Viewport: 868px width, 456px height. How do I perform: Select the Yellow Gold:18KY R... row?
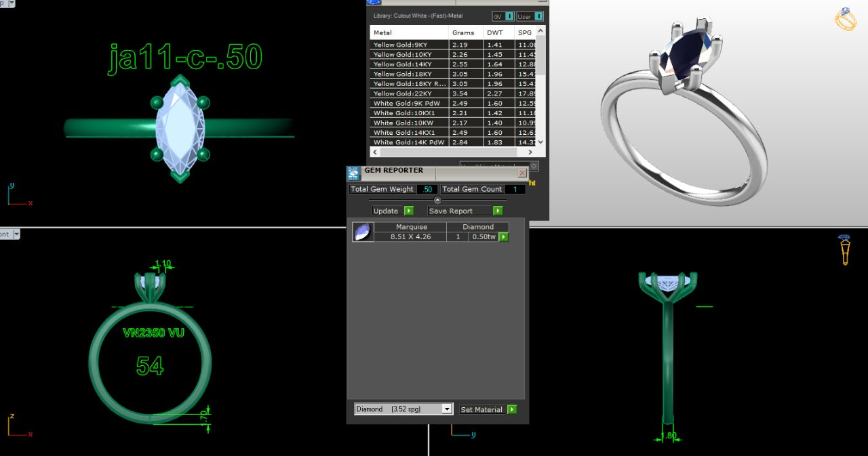pyautogui.click(x=453, y=84)
